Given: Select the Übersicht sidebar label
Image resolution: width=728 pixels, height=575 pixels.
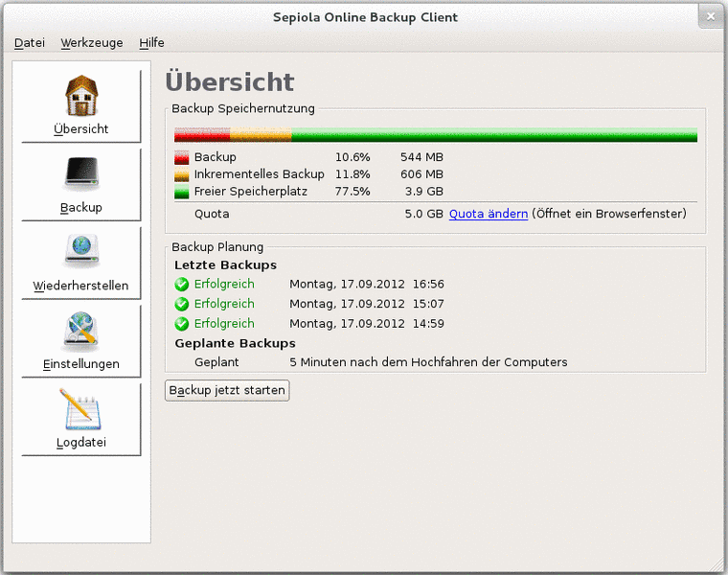Looking at the screenshot, I should point(81,128).
